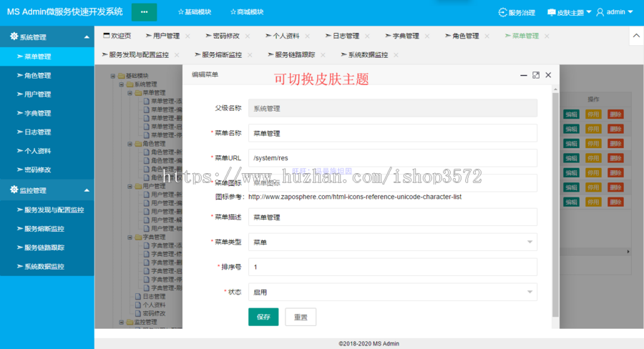Select 日志管理 in the sidebar

tap(47, 132)
